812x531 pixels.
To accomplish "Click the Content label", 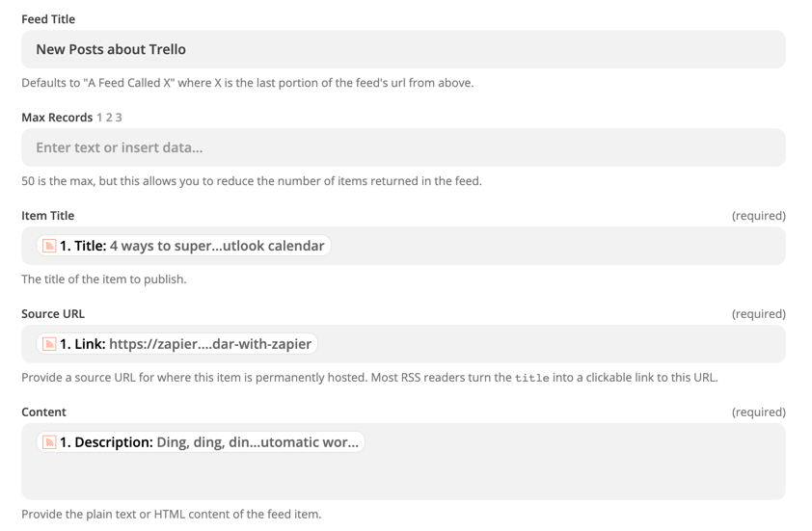I will pyautogui.click(x=44, y=412).
